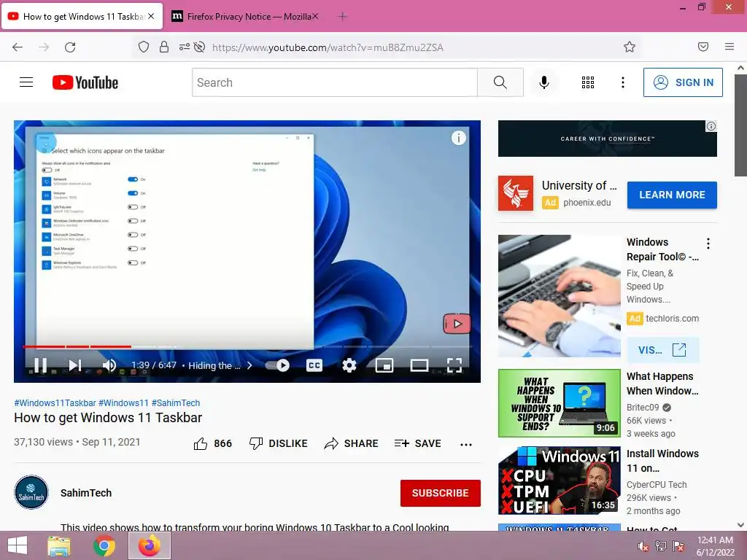Open What Happens When Windows video thumbnail
Screen dimensions: 747x560
pyautogui.click(x=560, y=402)
